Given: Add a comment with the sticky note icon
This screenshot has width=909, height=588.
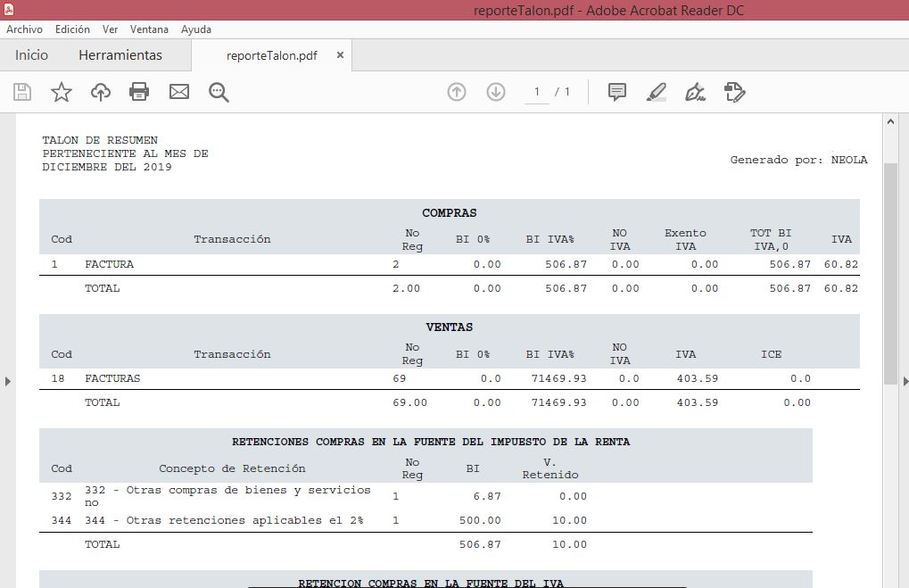Looking at the screenshot, I should 616,92.
